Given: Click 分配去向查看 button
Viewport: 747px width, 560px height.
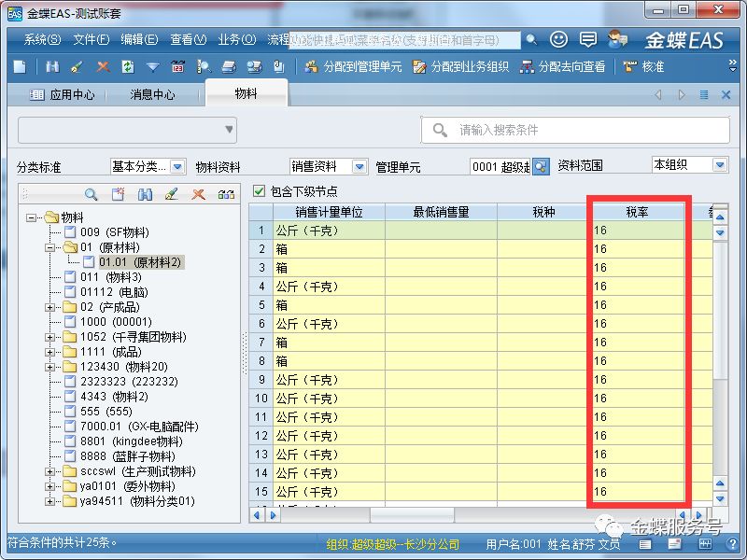Looking at the screenshot, I should pos(562,66).
